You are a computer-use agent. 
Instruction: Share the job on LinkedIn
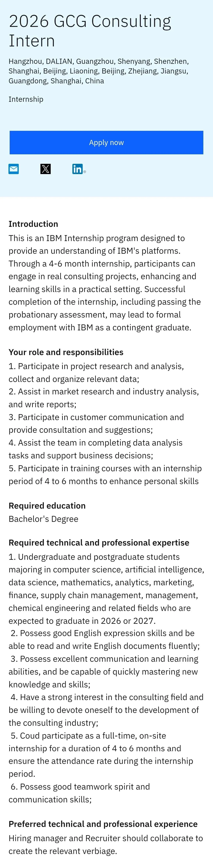[78, 169]
